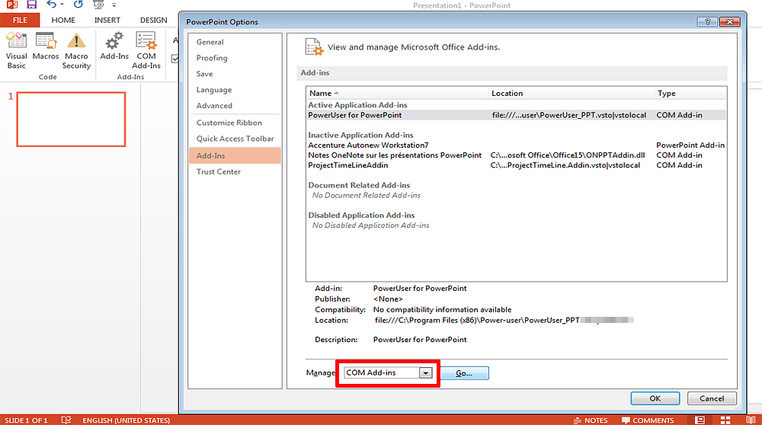The image size is (762, 425).
Task: Click the ProjectTimeLine.Addin.vsto location cell
Action: coord(565,165)
